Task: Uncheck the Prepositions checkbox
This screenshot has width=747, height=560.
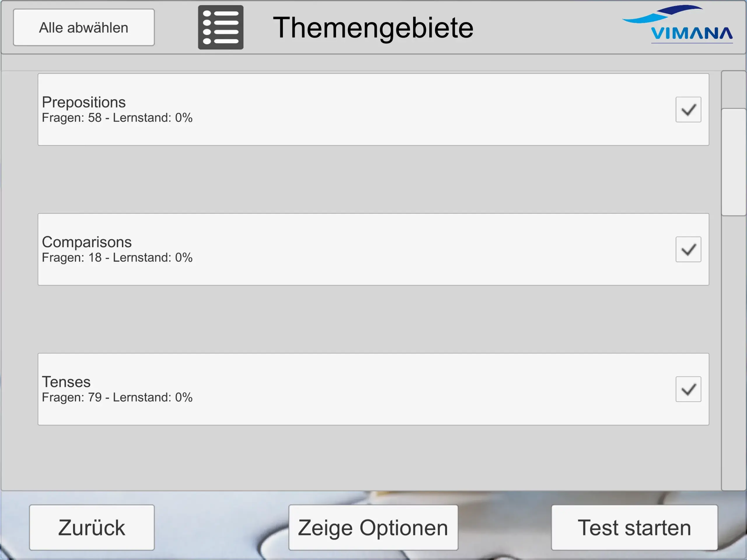Action: pyautogui.click(x=688, y=110)
